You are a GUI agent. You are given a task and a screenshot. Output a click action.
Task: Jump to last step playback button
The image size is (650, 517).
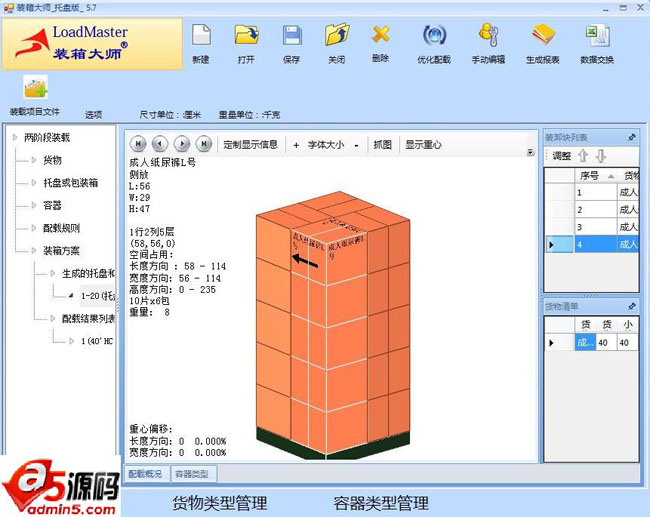click(204, 144)
